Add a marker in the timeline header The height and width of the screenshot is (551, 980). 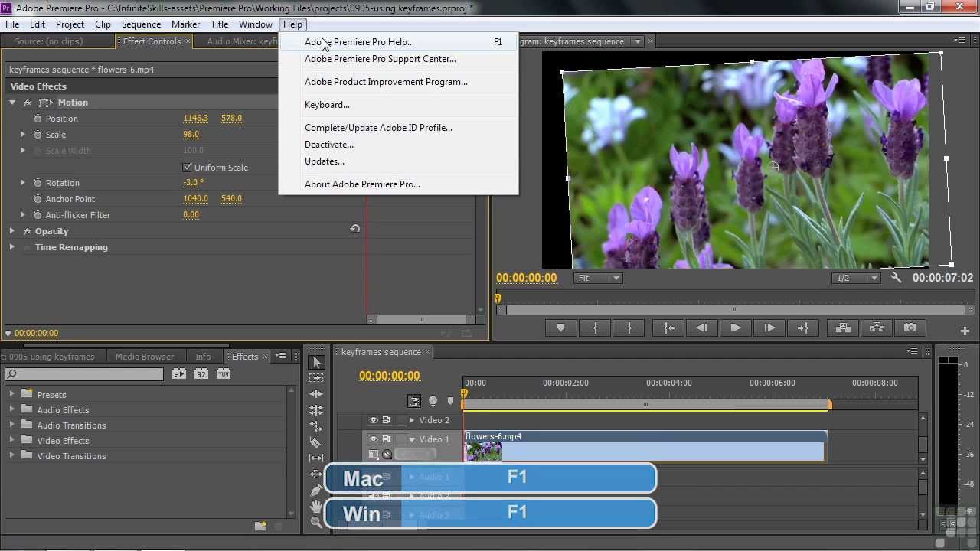click(451, 401)
